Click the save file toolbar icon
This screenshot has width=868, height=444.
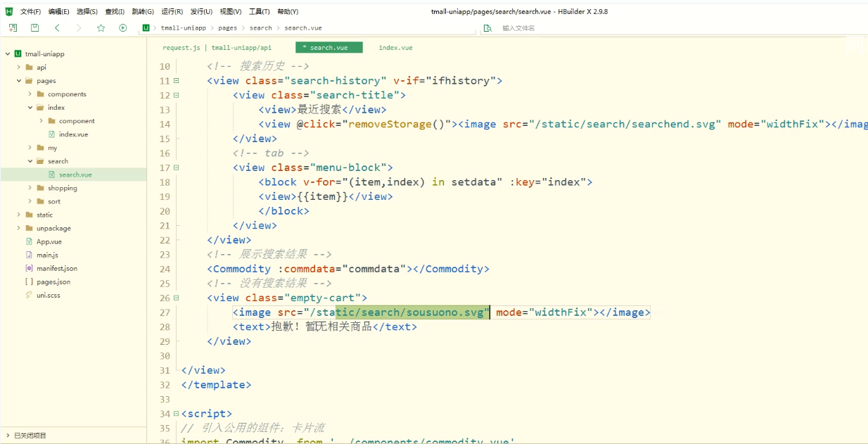point(34,27)
